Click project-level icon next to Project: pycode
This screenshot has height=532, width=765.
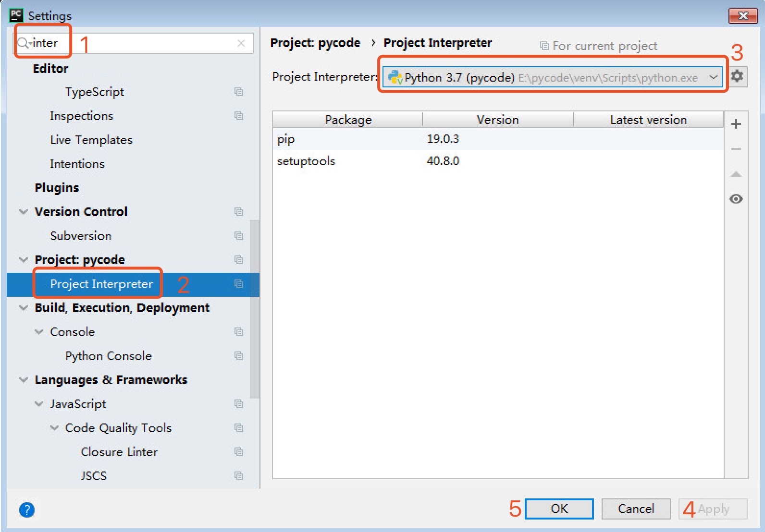click(x=239, y=260)
